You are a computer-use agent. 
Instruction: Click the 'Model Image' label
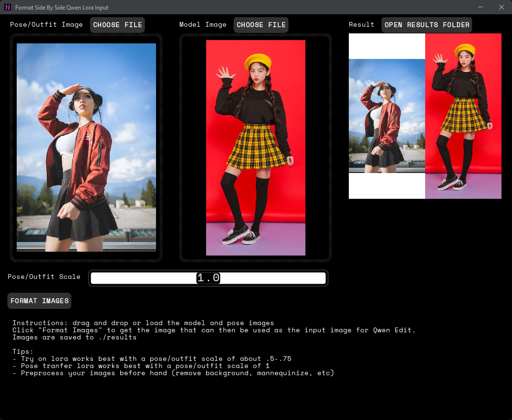[203, 25]
